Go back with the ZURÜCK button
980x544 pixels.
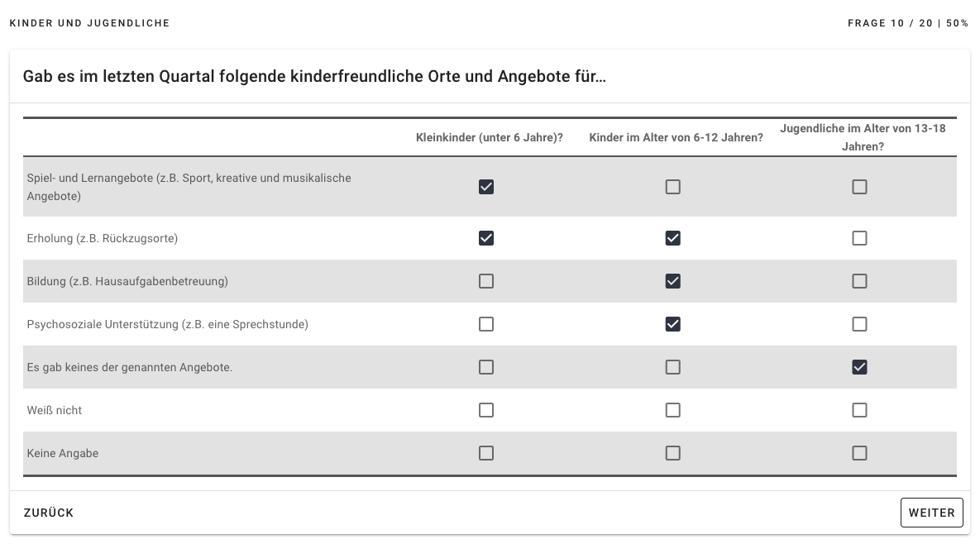point(49,513)
